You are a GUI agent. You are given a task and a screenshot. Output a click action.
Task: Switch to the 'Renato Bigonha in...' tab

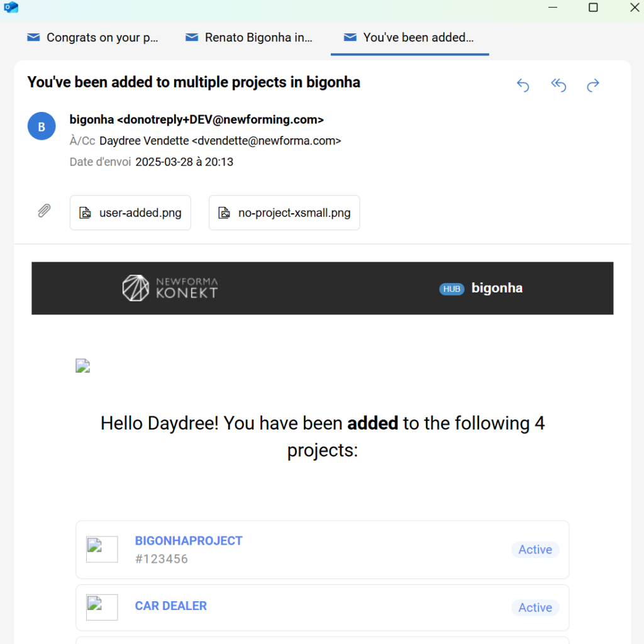[249, 37]
